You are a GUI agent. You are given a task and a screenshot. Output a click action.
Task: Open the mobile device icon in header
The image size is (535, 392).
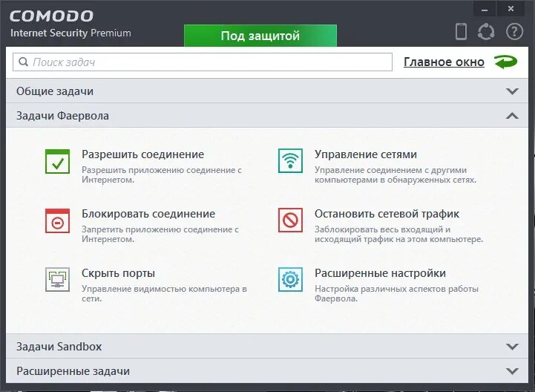point(461,31)
